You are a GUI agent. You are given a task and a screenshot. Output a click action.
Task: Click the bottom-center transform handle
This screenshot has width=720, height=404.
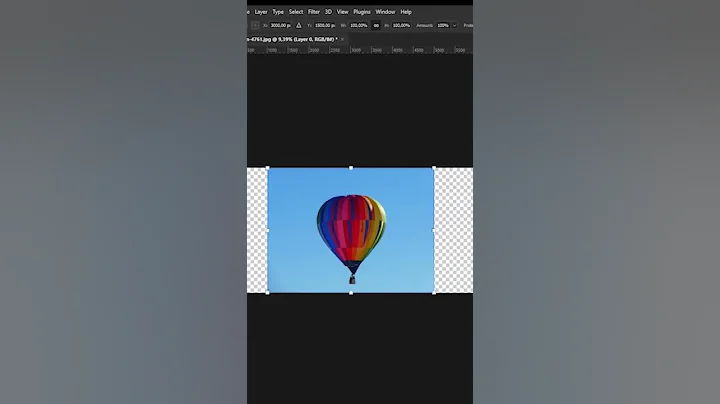click(351, 293)
